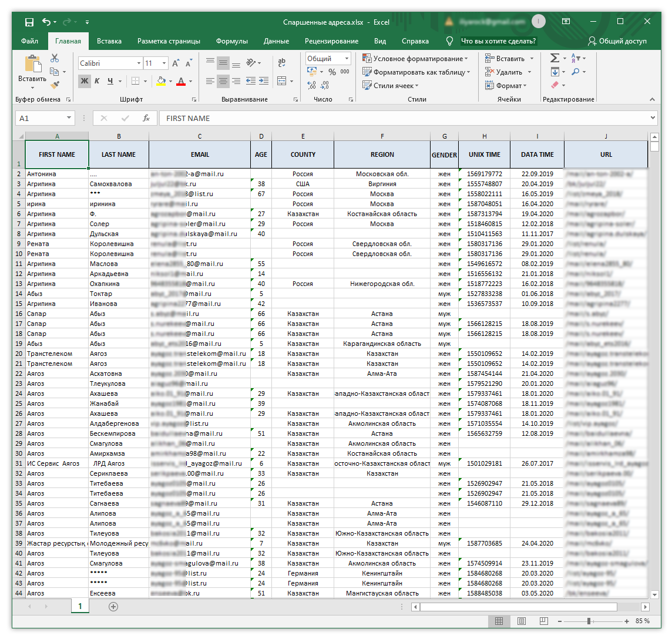672x639 pixels.
Task: Switch to Page Layout view icon
Action: click(521, 621)
